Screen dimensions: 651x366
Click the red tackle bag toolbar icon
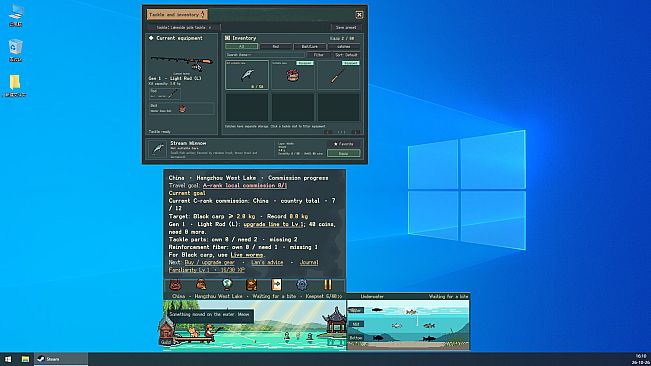pos(176,285)
